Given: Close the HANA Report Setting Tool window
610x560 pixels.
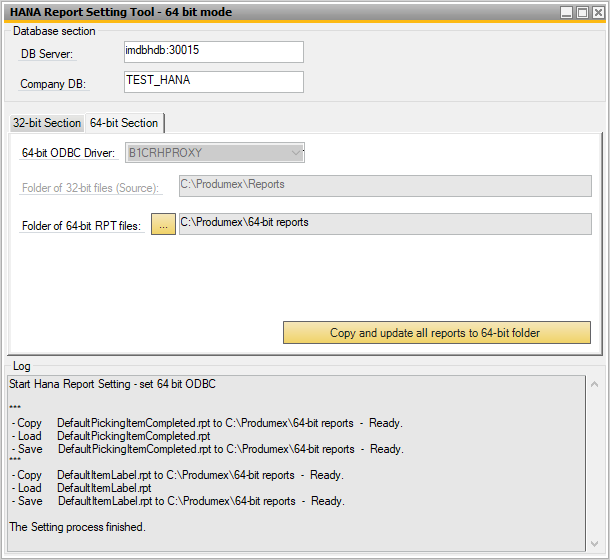Looking at the screenshot, I should [596, 12].
